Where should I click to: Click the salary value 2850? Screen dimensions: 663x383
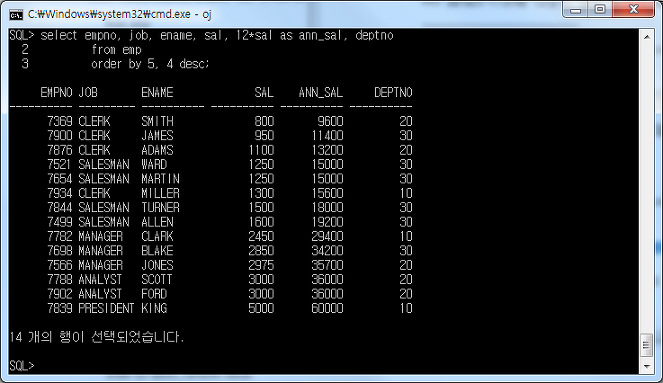point(261,251)
